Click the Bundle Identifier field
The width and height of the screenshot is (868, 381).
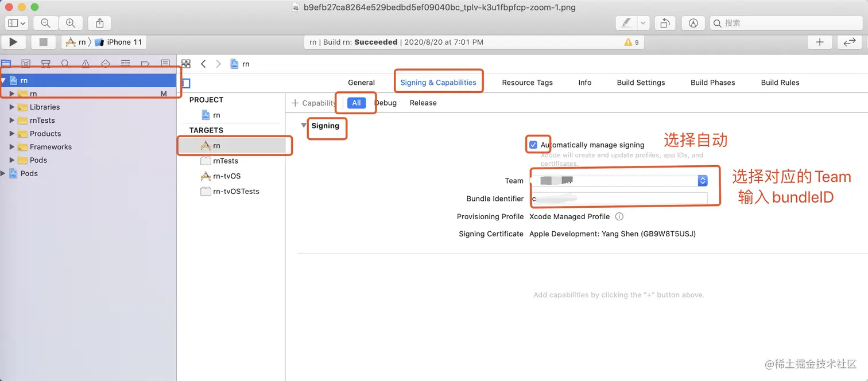click(x=619, y=199)
